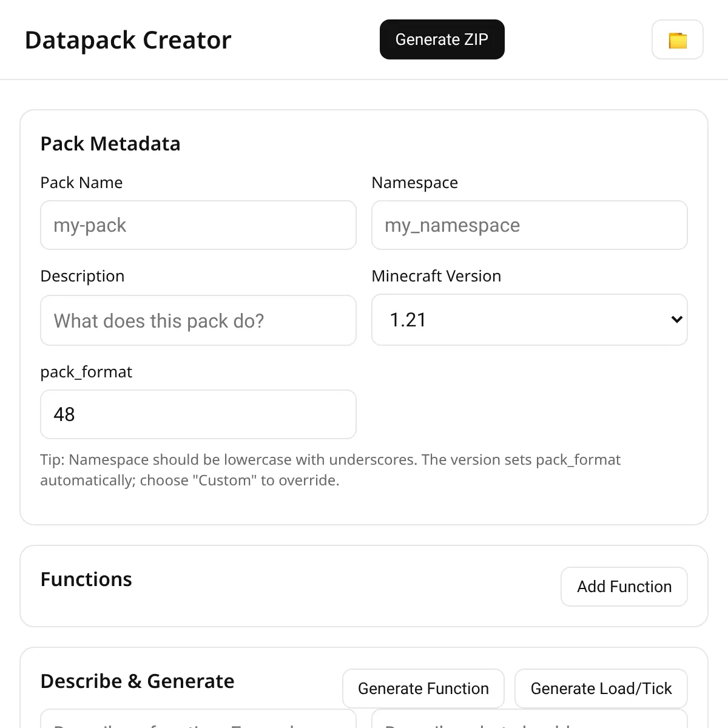Image resolution: width=728 pixels, height=728 pixels.
Task: Click the Generate ZIP button
Action: (x=442, y=39)
